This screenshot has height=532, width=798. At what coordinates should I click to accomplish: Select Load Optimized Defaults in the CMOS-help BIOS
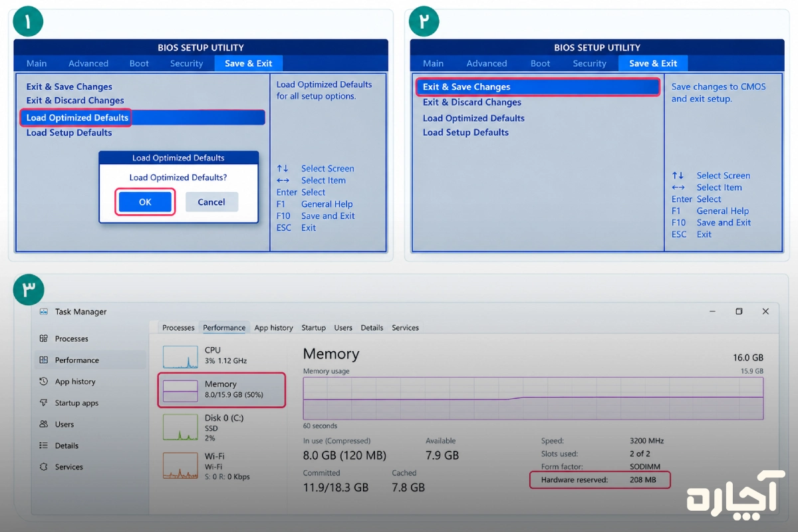tap(473, 118)
